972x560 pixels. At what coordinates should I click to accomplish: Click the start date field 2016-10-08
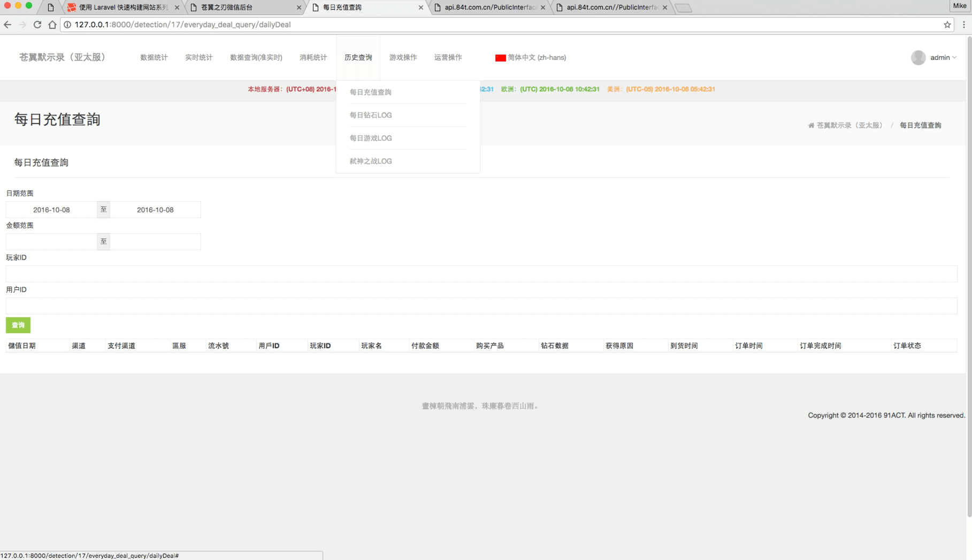pos(51,210)
